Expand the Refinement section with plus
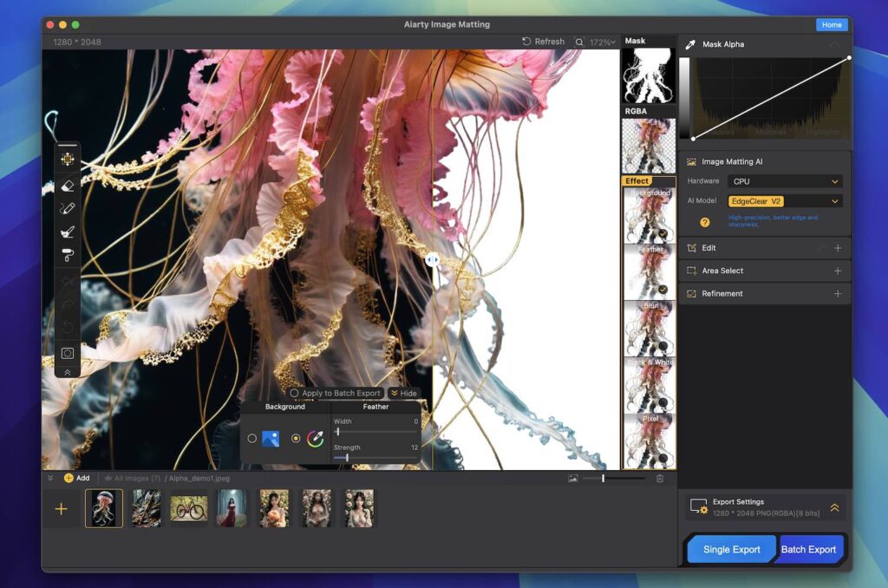Screen dimensions: 888x588 coord(838,293)
